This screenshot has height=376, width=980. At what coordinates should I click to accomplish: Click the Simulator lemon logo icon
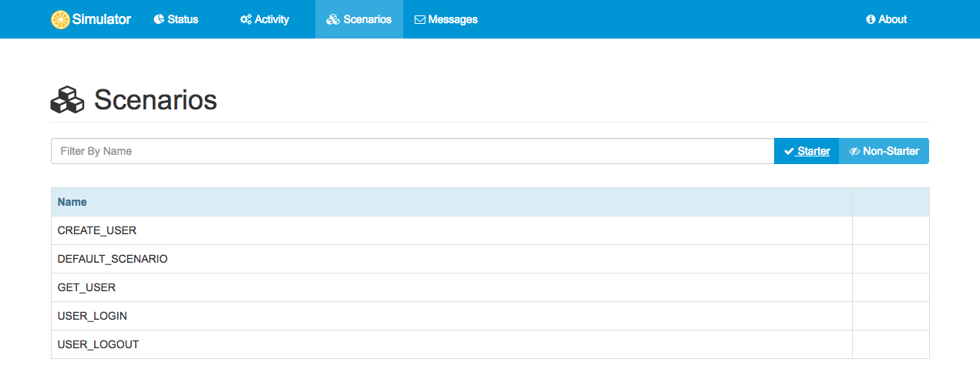60,20
